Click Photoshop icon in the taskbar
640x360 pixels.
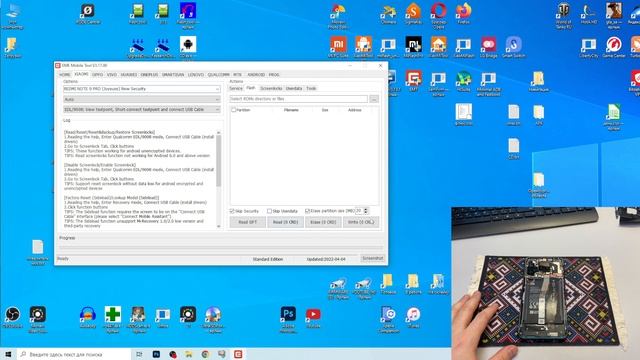tap(156, 354)
